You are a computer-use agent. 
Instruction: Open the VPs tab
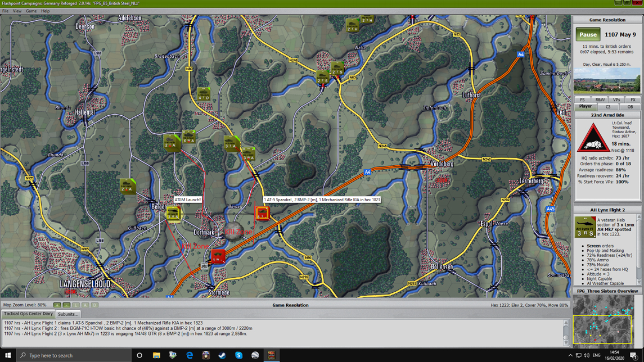616,99
